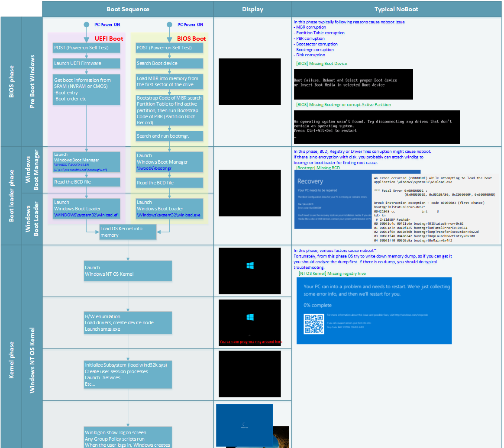
Task: Click PC Power ON circle above BIOS Boot
Action: (x=169, y=24)
